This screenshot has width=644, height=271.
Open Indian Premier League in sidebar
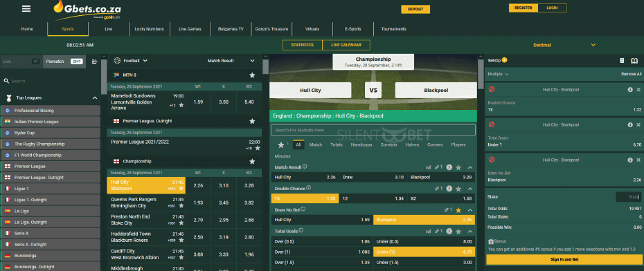(x=50, y=122)
